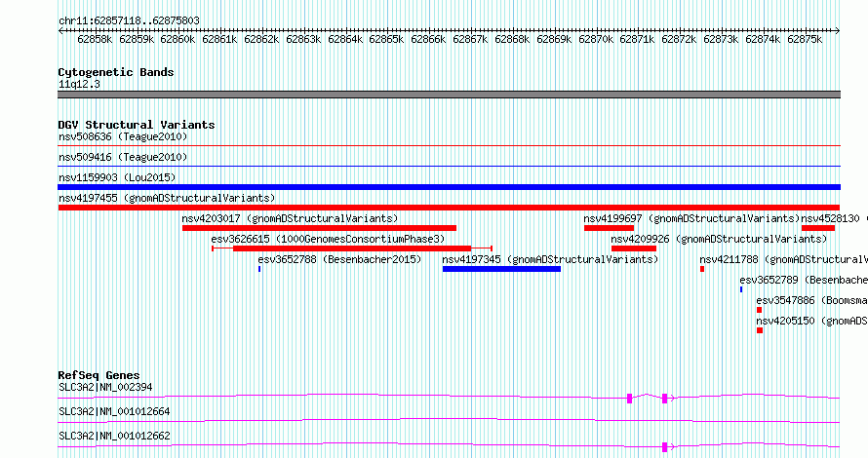Click nsv1159903 (Lou2015) label
This screenshot has width=868, height=458.
pyautogui.click(x=117, y=177)
